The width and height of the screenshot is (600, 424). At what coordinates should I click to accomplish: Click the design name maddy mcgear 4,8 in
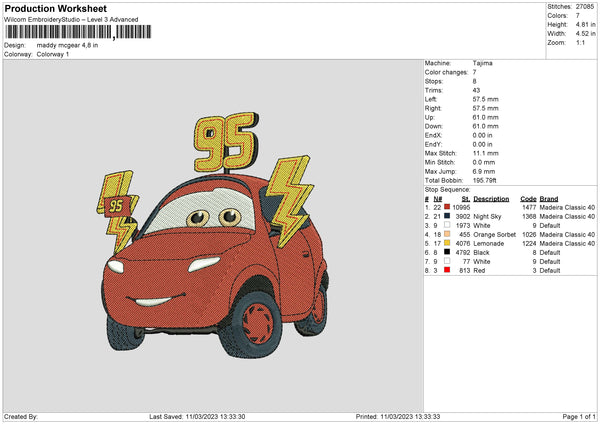[x=67, y=45]
